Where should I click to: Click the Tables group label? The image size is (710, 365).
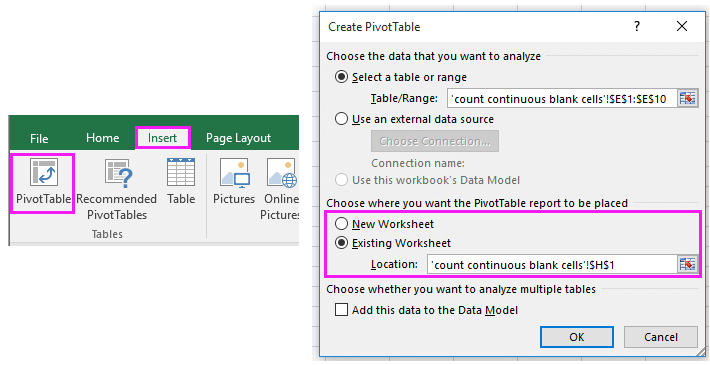pos(107,234)
